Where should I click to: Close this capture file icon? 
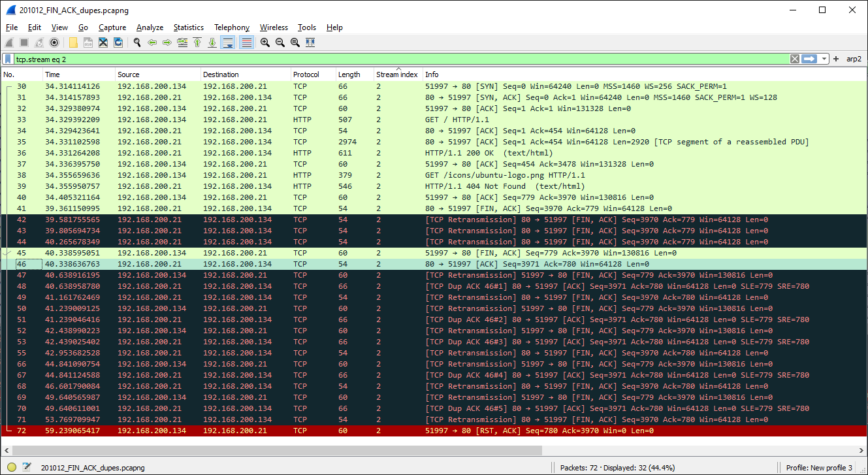[x=103, y=42]
